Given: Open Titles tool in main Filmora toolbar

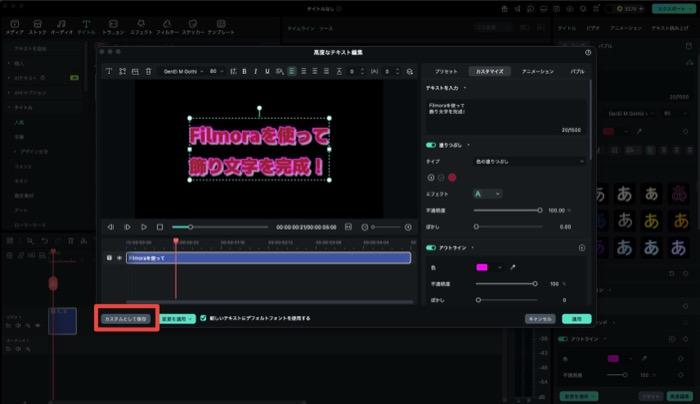Looking at the screenshot, I should point(86,27).
